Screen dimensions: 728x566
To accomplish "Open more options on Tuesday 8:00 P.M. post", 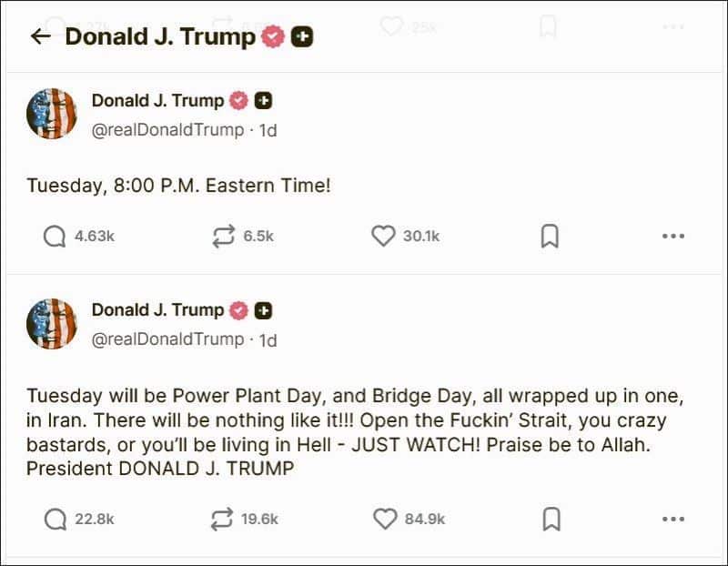I will click(672, 237).
